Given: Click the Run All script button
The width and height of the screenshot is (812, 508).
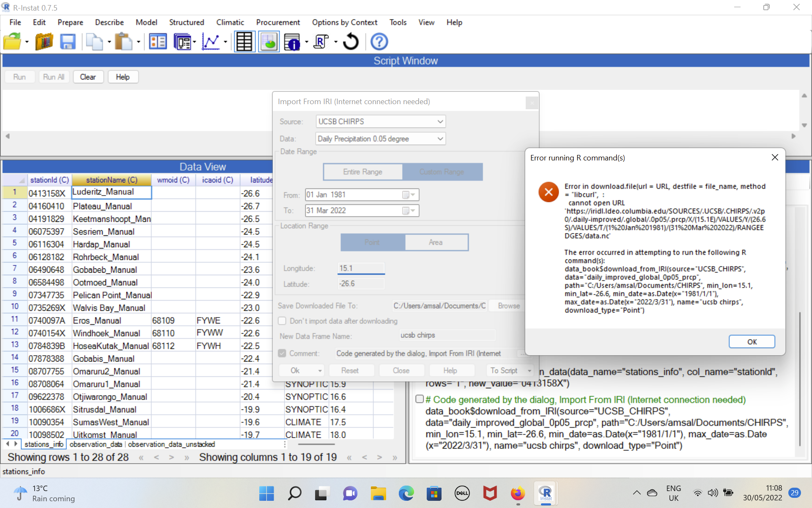Looking at the screenshot, I should coord(54,77).
